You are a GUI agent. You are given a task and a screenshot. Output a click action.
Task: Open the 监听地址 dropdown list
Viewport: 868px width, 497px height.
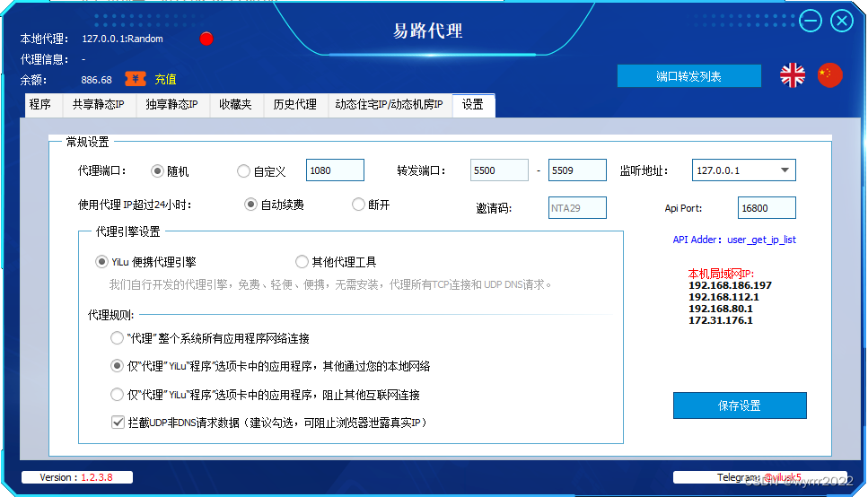[785, 170]
